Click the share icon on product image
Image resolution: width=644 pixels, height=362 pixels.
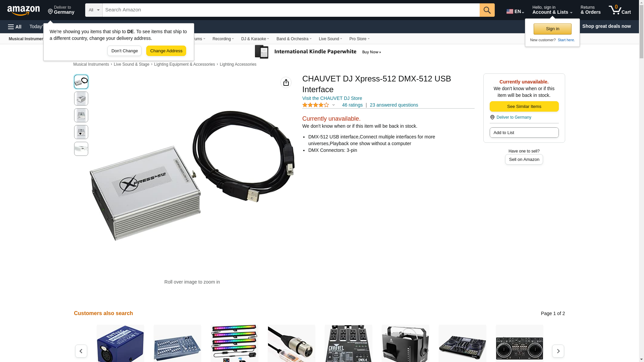286,82
